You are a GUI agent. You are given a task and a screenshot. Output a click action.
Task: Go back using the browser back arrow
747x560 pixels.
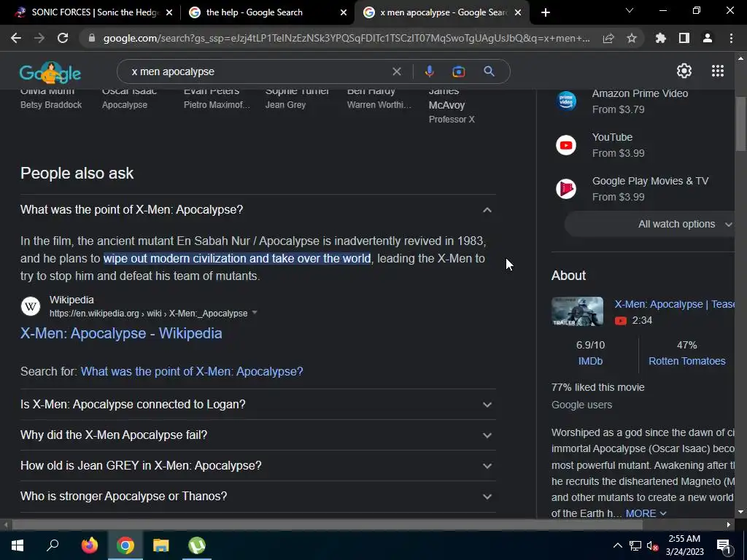16,38
